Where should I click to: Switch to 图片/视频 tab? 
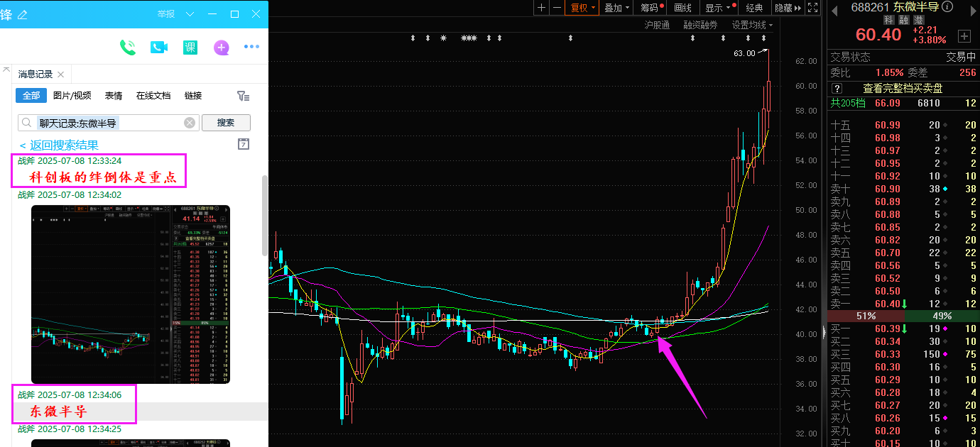click(72, 96)
